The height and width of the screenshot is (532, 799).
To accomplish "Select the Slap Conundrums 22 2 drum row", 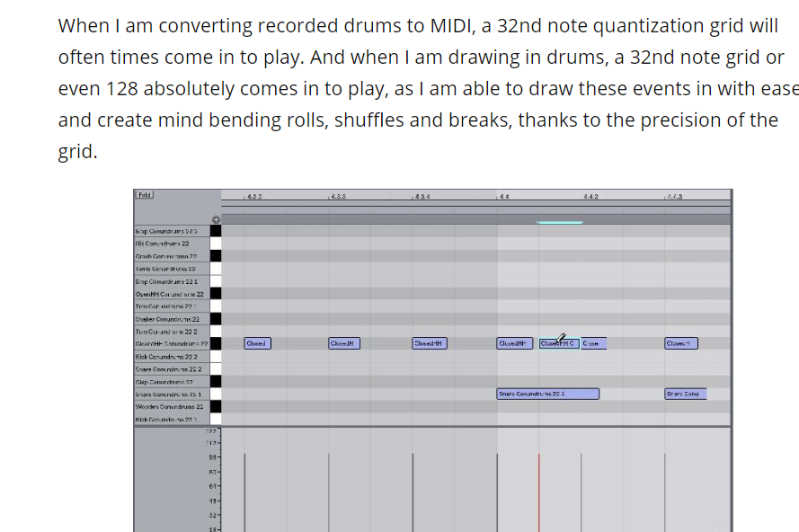I will [x=172, y=231].
